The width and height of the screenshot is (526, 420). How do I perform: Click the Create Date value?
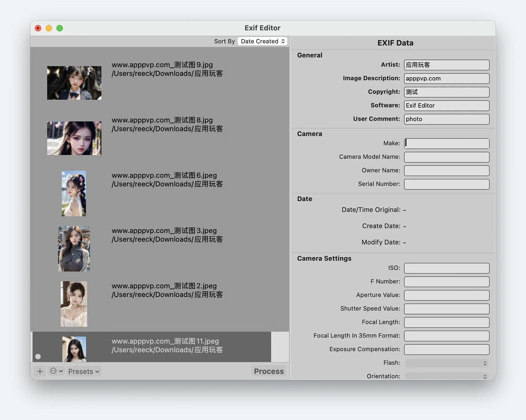pos(404,226)
